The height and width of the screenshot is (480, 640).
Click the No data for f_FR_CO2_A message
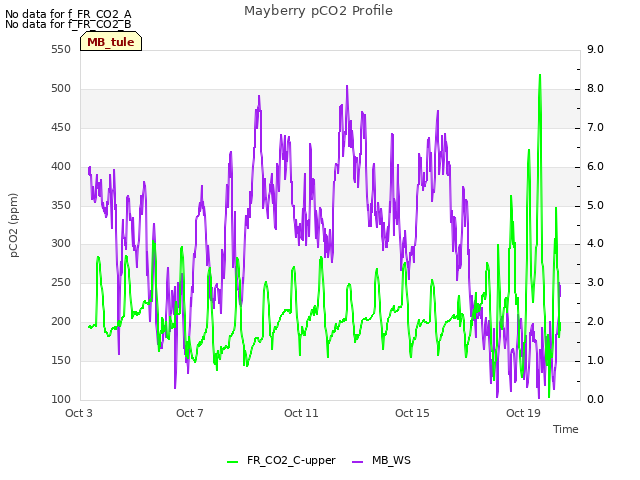68,14
